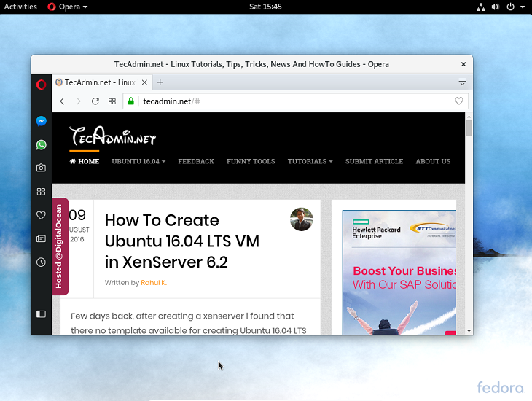
Task: Click the scrollbar down arrow
Action: (x=469, y=331)
